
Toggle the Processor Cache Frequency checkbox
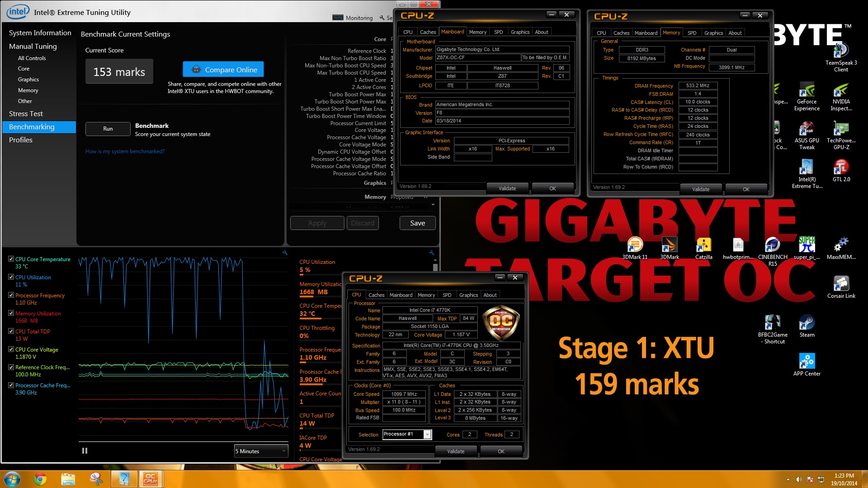11,385
